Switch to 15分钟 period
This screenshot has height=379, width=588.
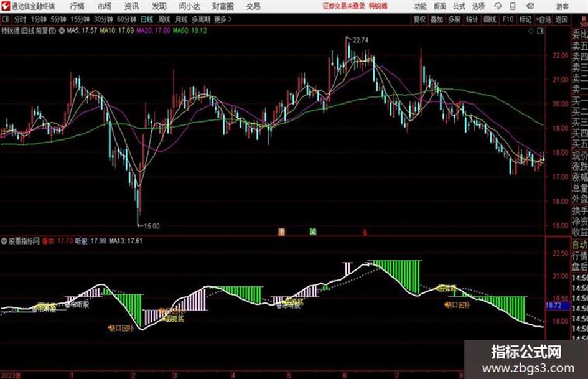click(80, 19)
